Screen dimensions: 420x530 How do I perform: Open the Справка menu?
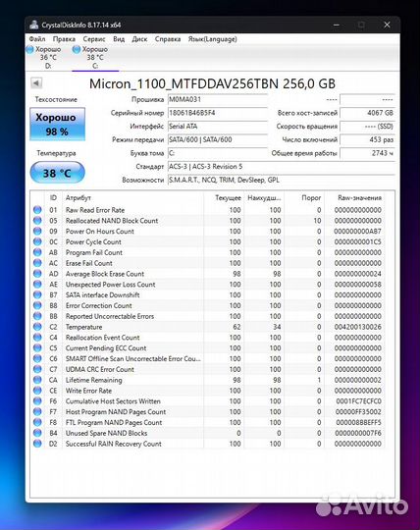click(x=168, y=39)
